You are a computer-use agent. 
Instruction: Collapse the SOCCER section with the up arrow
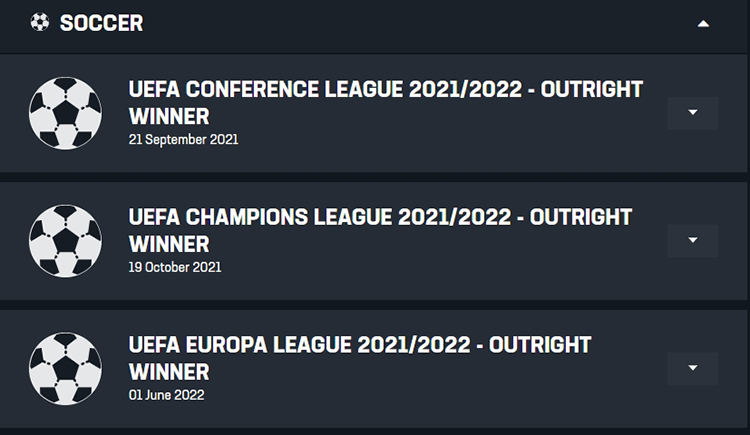[x=703, y=23]
